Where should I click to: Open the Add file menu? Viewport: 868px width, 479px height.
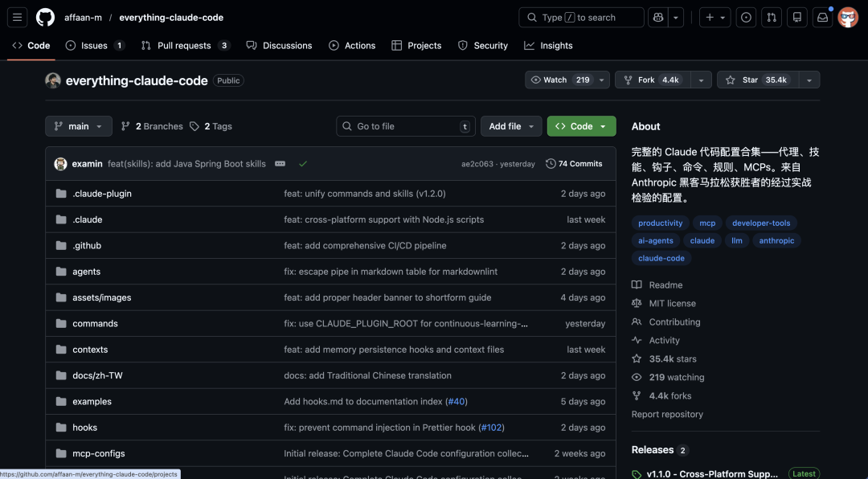coord(511,126)
